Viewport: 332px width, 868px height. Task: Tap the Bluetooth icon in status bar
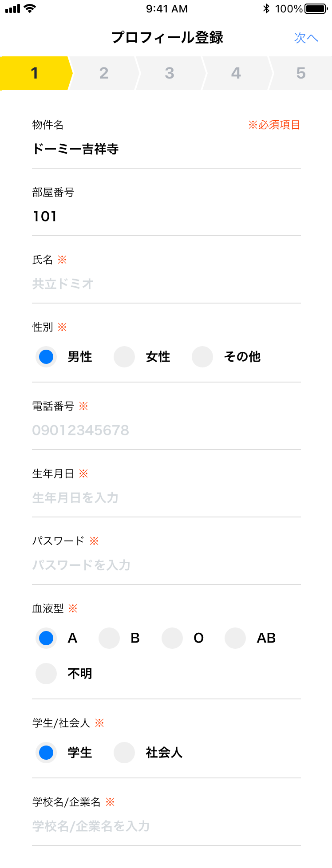266,8
